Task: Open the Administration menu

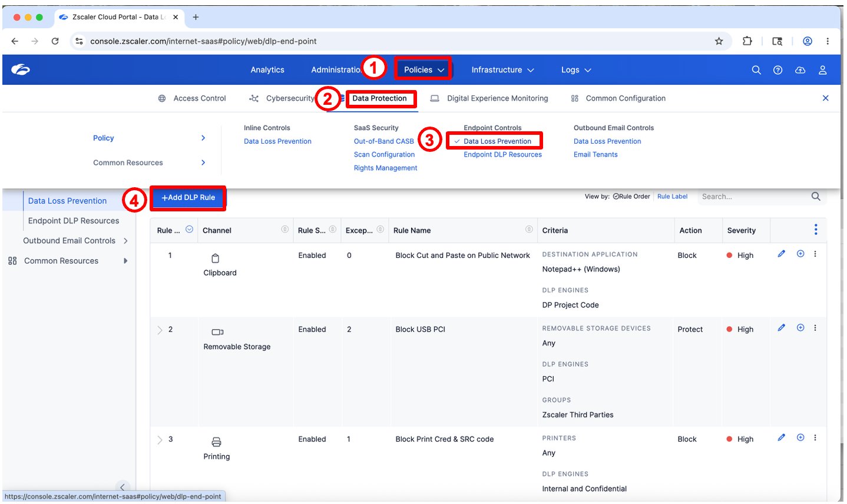Action: pos(336,70)
